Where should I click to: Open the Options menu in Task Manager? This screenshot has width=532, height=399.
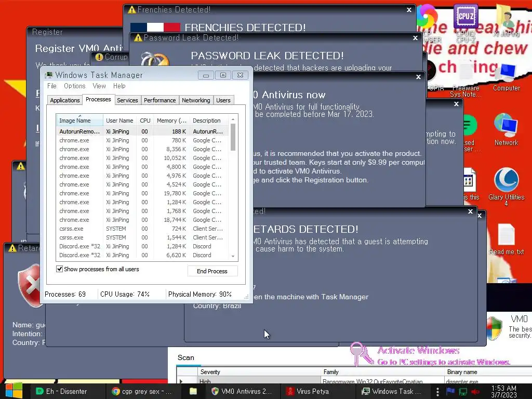click(75, 86)
